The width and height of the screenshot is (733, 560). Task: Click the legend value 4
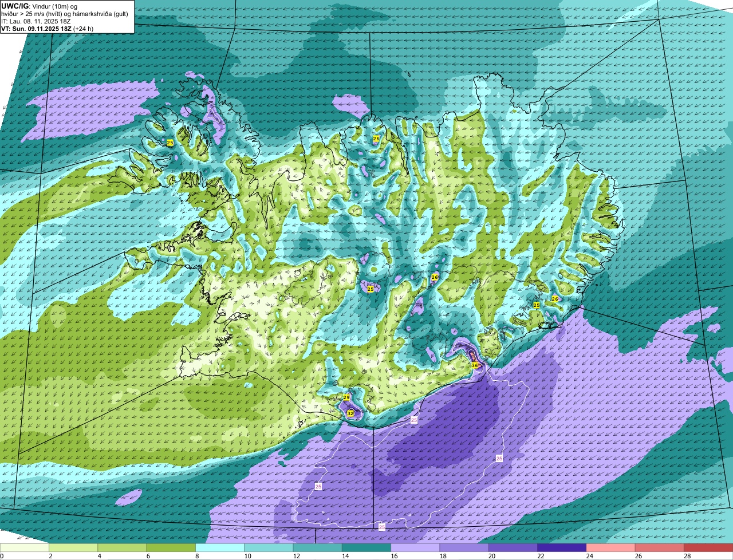tap(99, 556)
